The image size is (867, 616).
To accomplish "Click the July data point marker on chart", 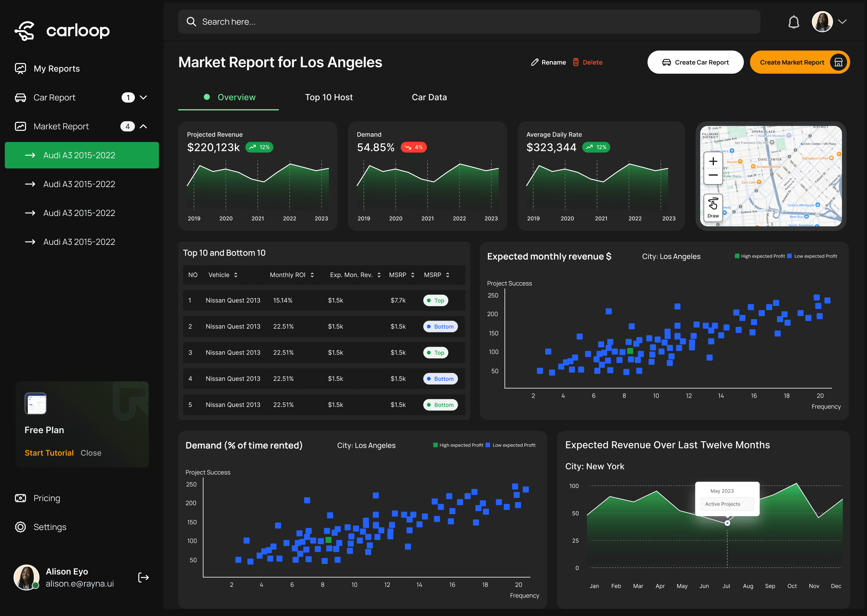I will [727, 523].
